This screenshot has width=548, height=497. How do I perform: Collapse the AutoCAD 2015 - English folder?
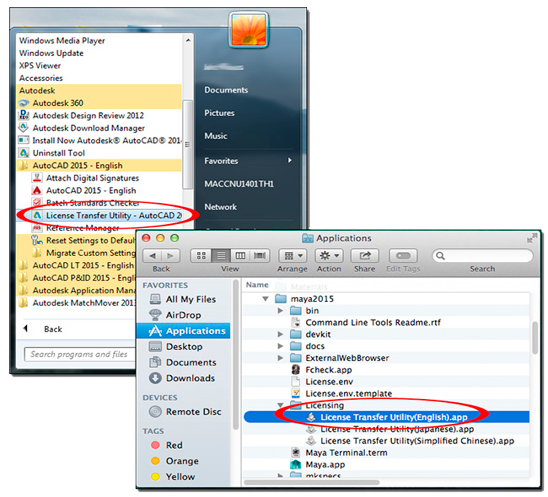pyautogui.click(x=70, y=166)
